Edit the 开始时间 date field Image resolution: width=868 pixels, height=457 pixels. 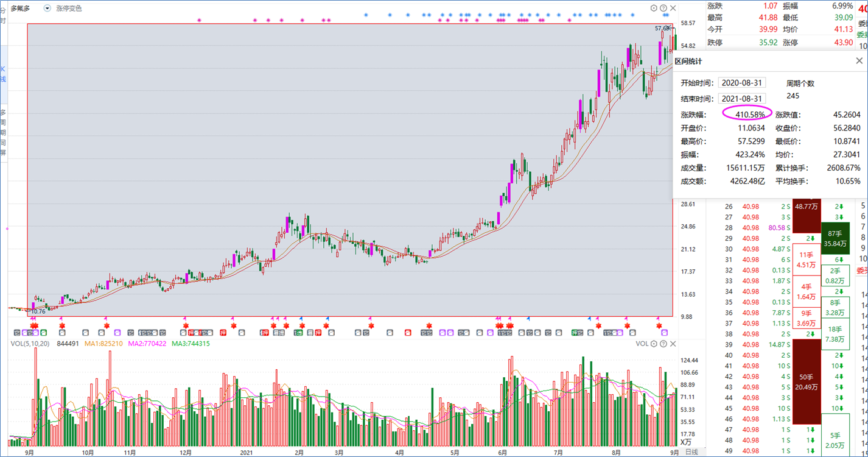click(741, 83)
